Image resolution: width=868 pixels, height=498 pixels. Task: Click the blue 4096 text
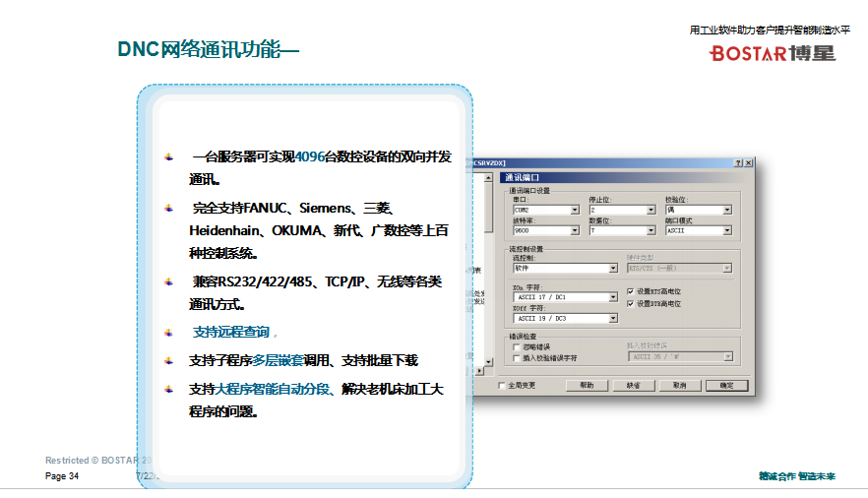pos(309,157)
